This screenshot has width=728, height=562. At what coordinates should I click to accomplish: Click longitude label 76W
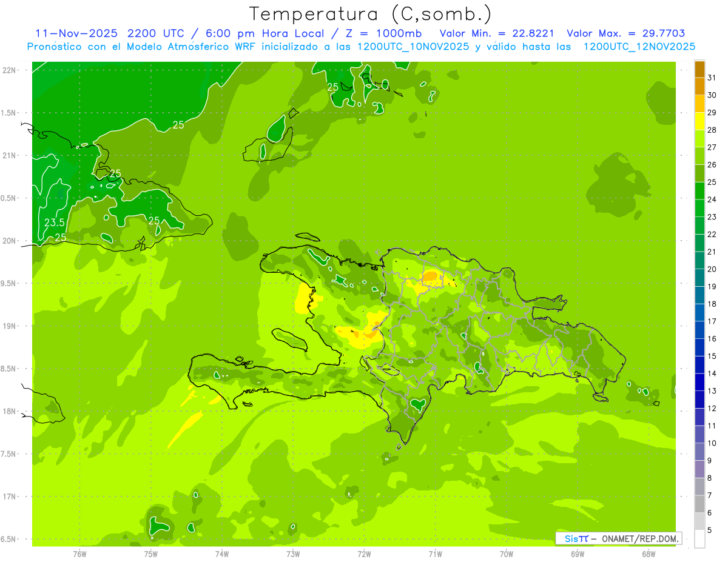79,554
